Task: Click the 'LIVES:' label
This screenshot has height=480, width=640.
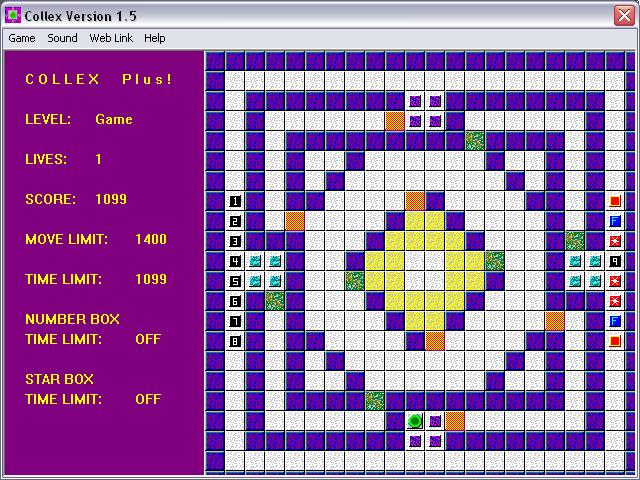Action: point(46,159)
